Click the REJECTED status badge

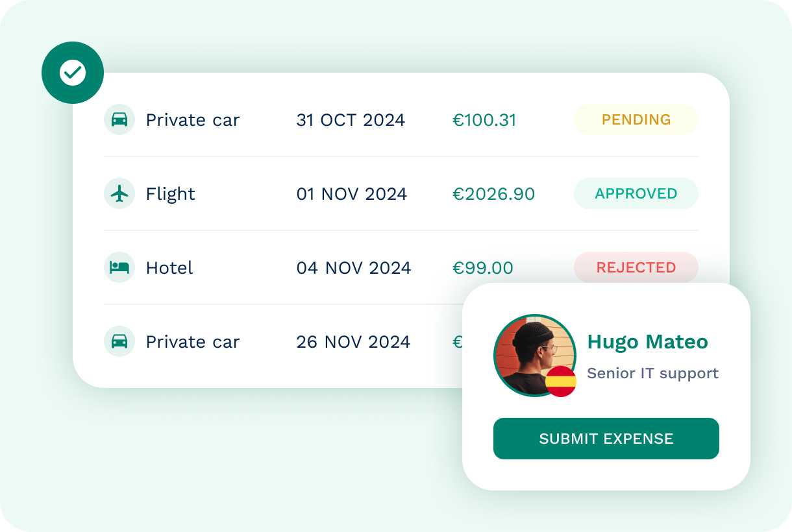point(636,267)
